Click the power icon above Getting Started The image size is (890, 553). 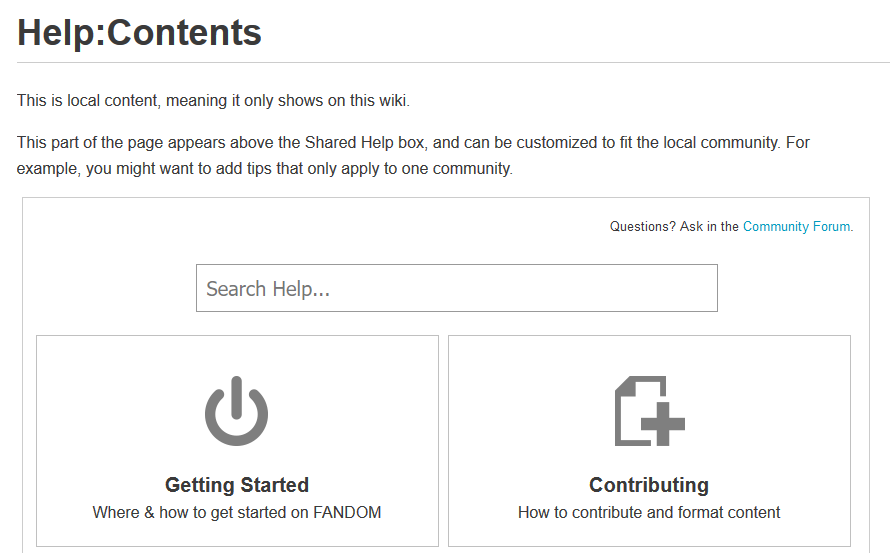237,411
